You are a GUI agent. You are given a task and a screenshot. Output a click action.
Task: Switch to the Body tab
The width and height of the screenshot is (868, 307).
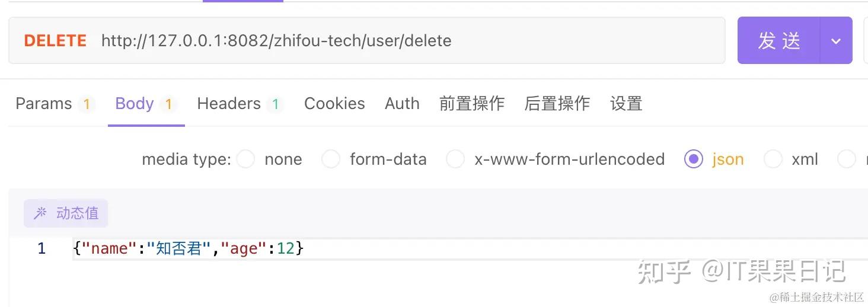[135, 104]
